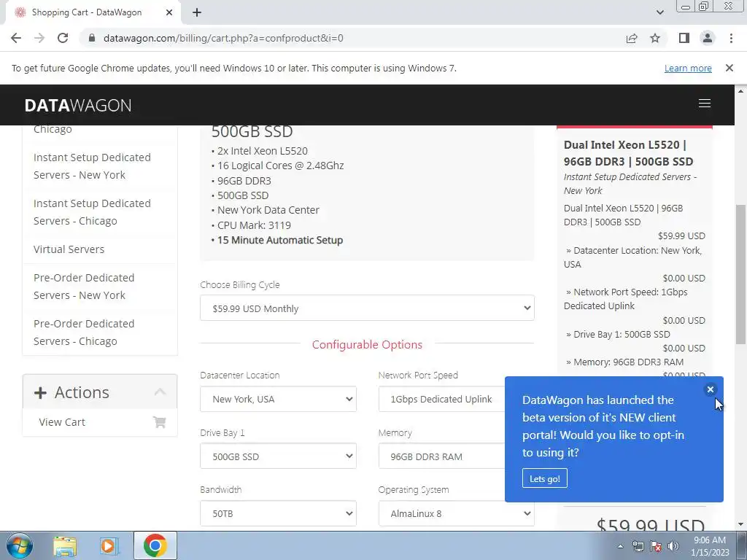
Task: Open Pre-Order Dedicated Servers - Chicago
Action: click(84, 332)
